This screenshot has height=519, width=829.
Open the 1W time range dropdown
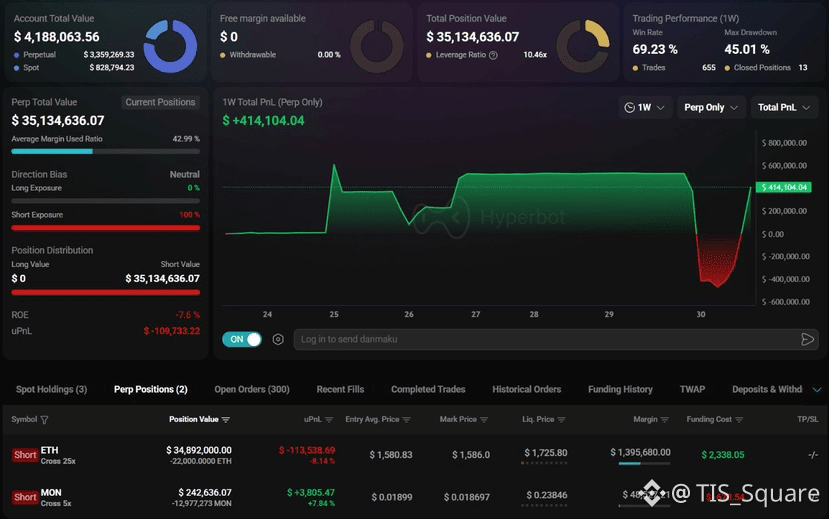(x=645, y=107)
